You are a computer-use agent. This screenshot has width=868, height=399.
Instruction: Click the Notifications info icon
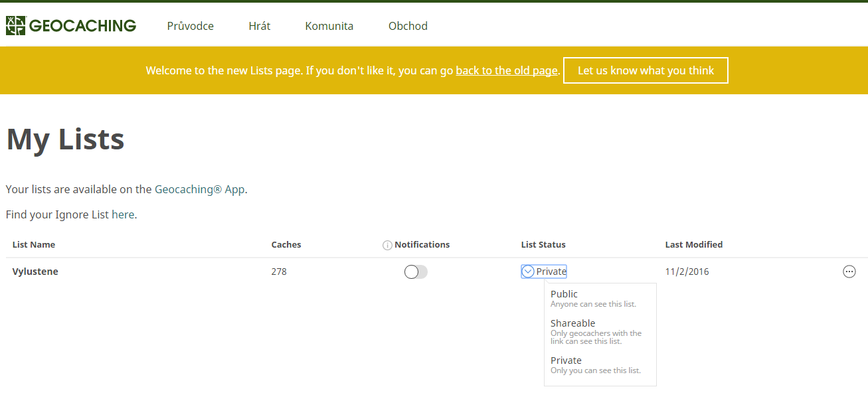387,245
